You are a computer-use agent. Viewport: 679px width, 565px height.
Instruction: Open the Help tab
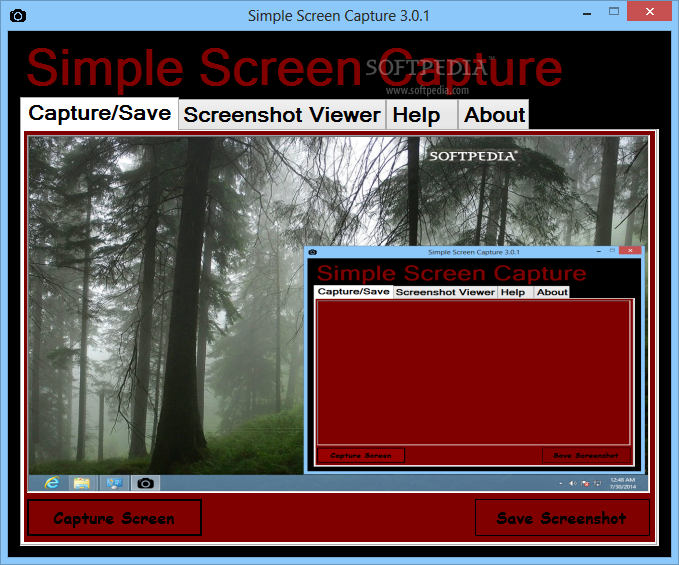422,115
